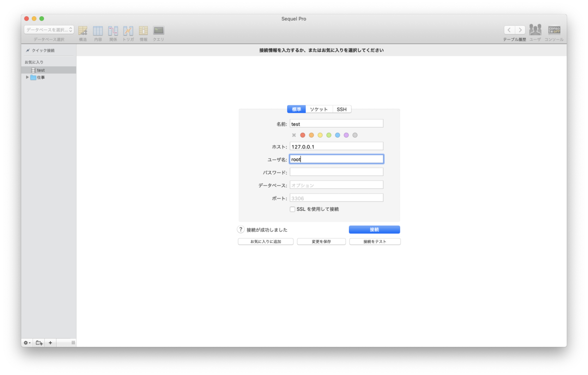Image resolution: width=588 pixels, height=375 pixels.
Task: Focus the ポート (Port) field
Action: pyautogui.click(x=337, y=198)
